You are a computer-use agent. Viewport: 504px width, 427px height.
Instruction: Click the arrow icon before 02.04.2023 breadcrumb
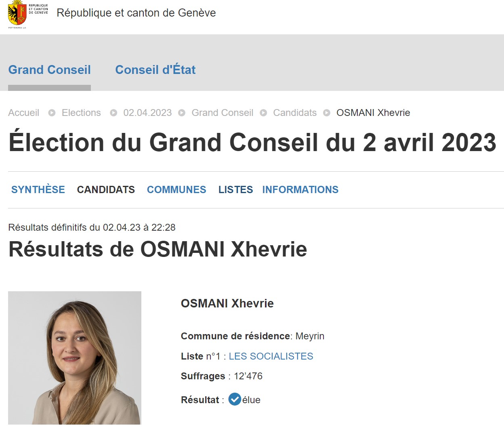(113, 113)
